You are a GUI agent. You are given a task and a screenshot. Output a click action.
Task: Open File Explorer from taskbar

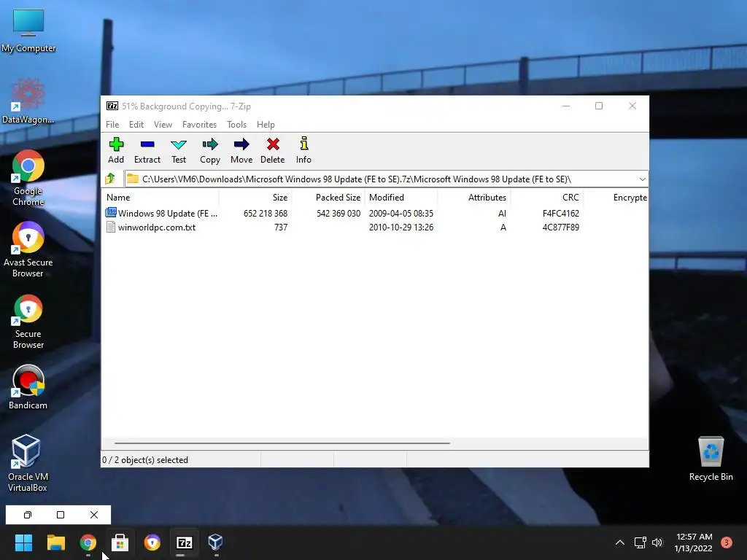(55, 542)
